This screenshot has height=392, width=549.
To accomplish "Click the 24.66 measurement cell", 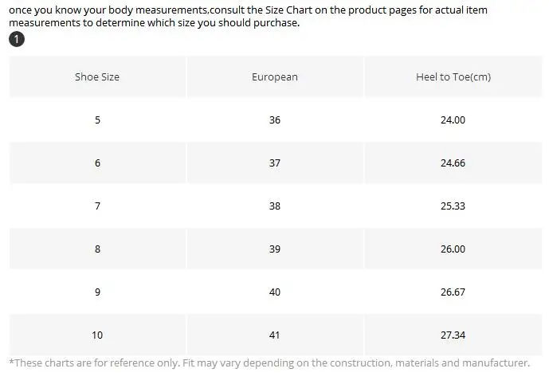I will pos(453,163).
